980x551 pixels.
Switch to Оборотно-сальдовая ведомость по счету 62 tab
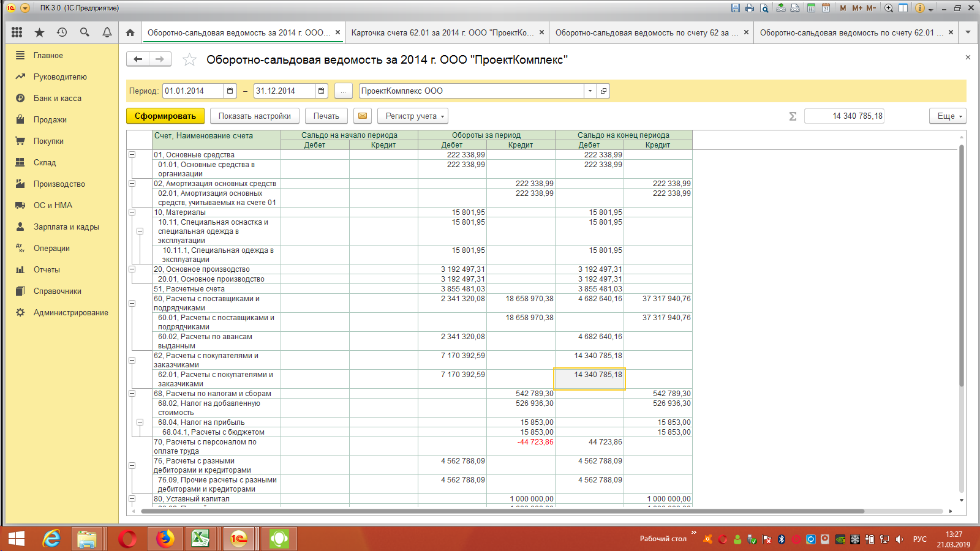pos(646,32)
